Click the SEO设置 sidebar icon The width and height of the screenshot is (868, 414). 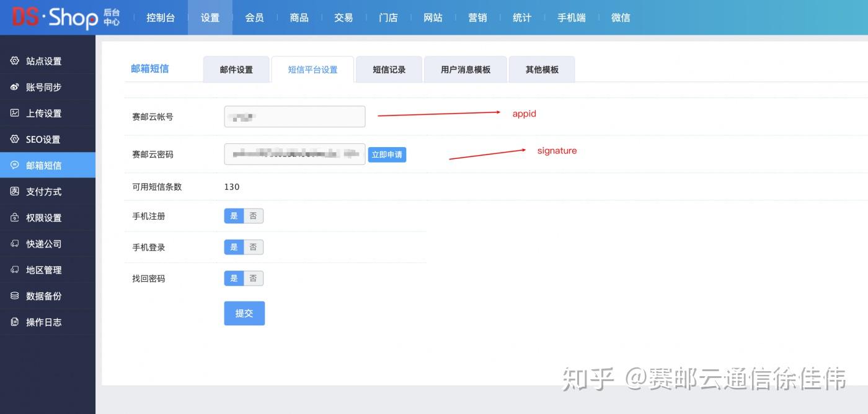(x=15, y=139)
